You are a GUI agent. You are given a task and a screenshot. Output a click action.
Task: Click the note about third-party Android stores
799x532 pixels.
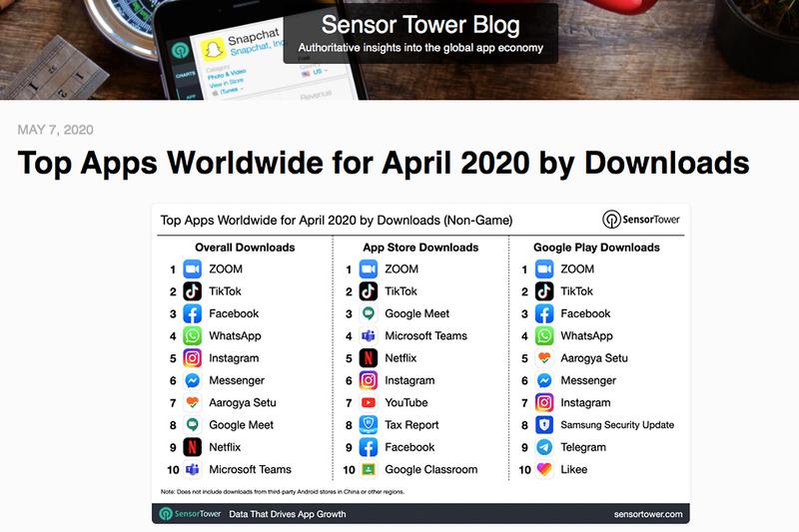pyautogui.click(x=283, y=492)
